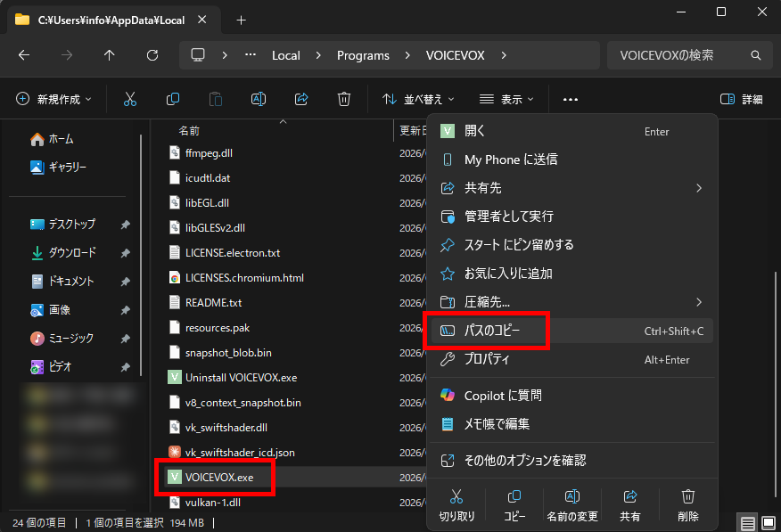
Task: Switch to details list view icon in status bar
Action: tap(748, 524)
